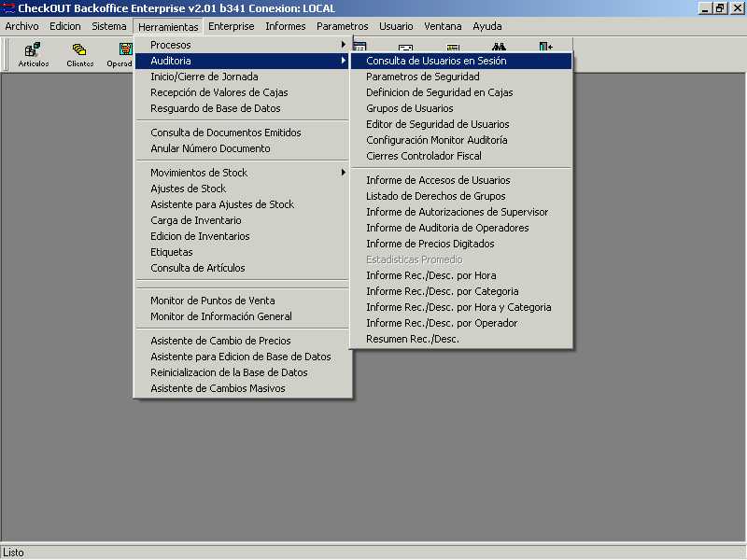The width and height of the screenshot is (747, 560).
Task: Choose Anular Número Documento
Action: coord(243,148)
